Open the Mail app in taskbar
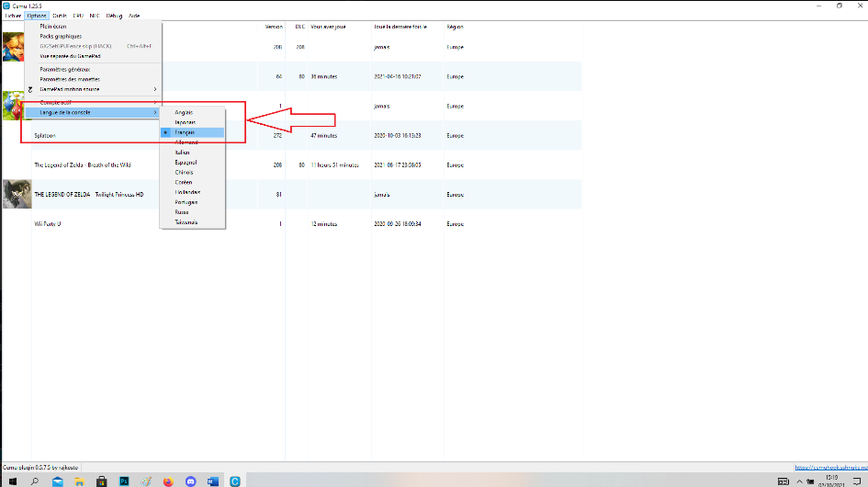868x487 pixels. pyautogui.click(x=57, y=481)
